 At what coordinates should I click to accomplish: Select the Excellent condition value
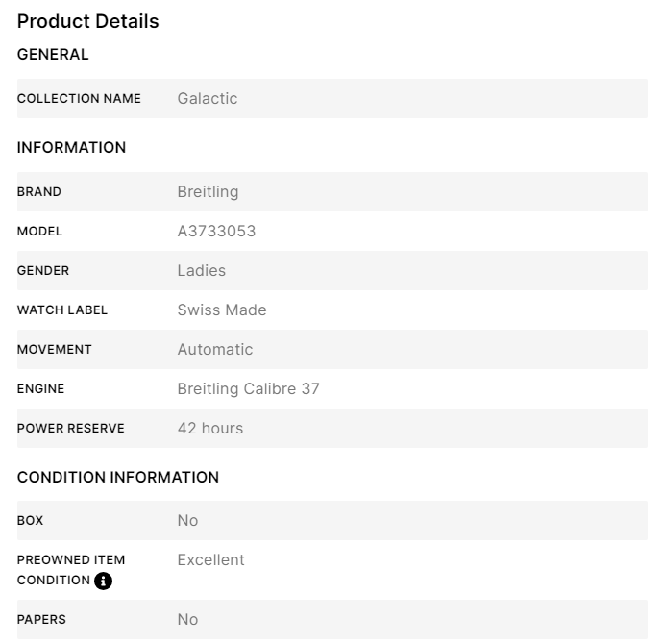(210, 559)
